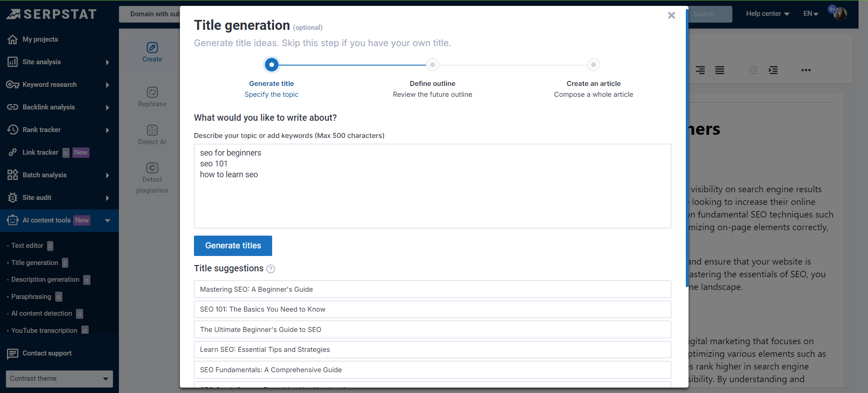
Task: Open the more options ellipsis icon
Action: 806,70
